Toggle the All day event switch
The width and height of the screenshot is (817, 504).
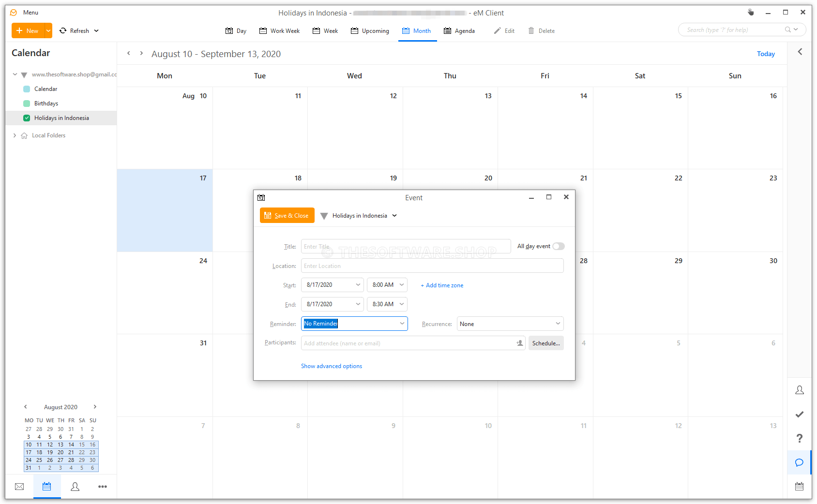click(x=559, y=246)
